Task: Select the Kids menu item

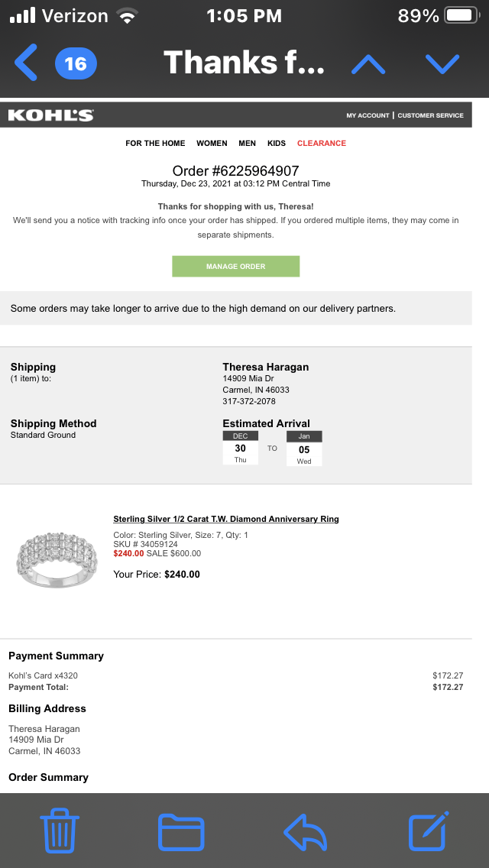Action: pos(277,144)
